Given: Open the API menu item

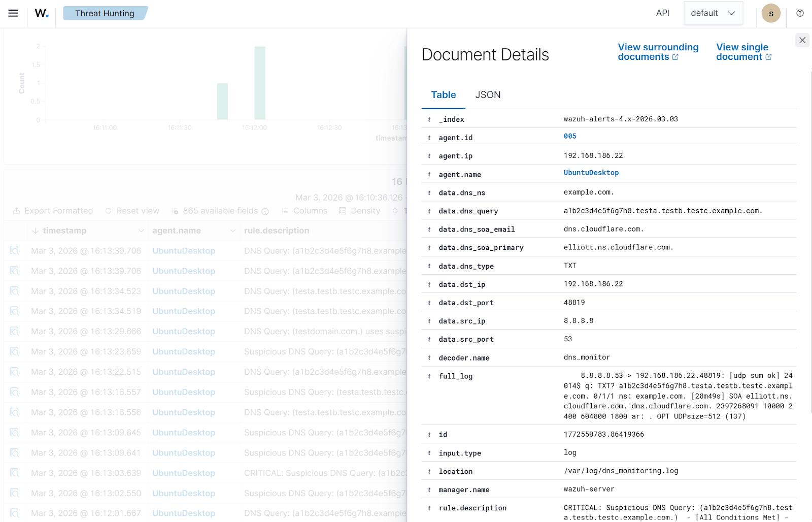Looking at the screenshot, I should click(x=663, y=13).
